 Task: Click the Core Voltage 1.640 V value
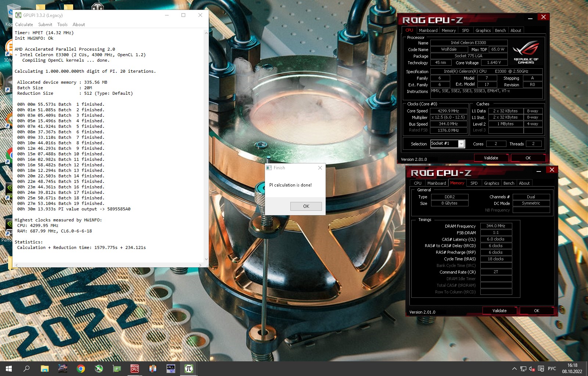pyautogui.click(x=494, y=63)
